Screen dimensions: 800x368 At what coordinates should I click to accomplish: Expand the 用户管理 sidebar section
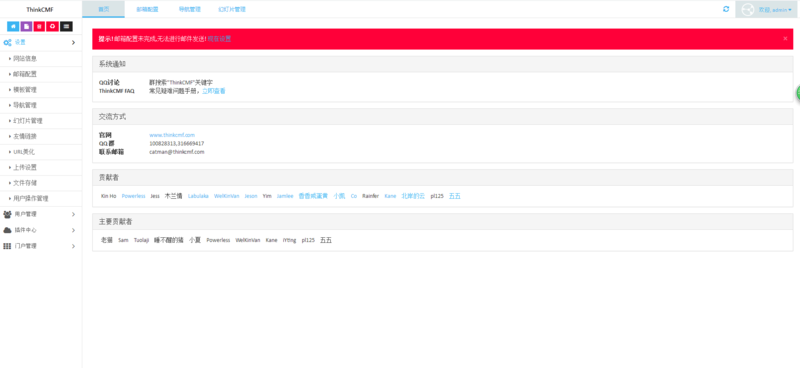[41, 214]
